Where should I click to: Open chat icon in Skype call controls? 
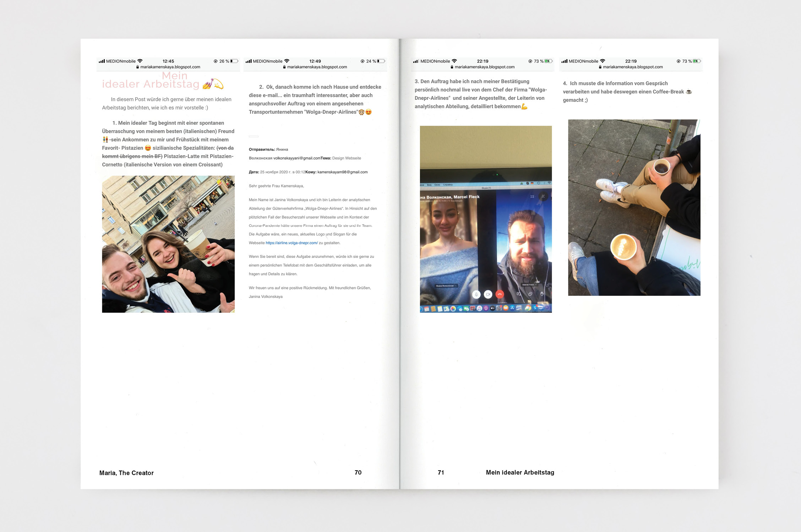[x=518, y=294]
